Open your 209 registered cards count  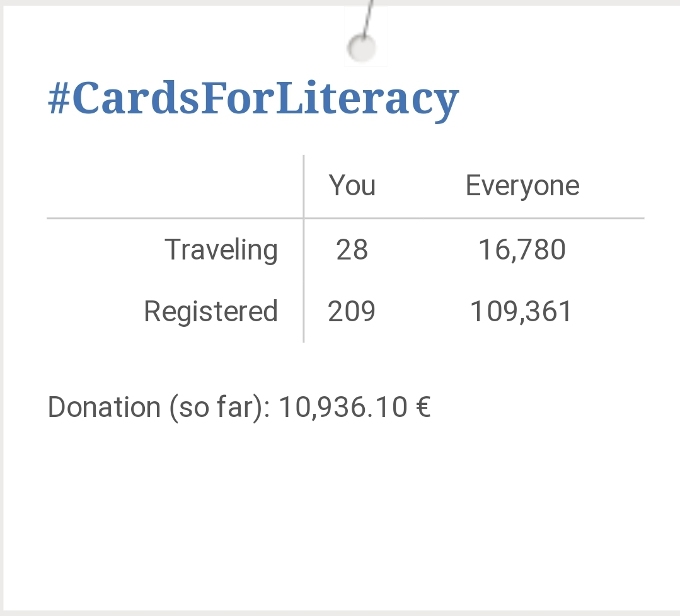pos(351,311)
